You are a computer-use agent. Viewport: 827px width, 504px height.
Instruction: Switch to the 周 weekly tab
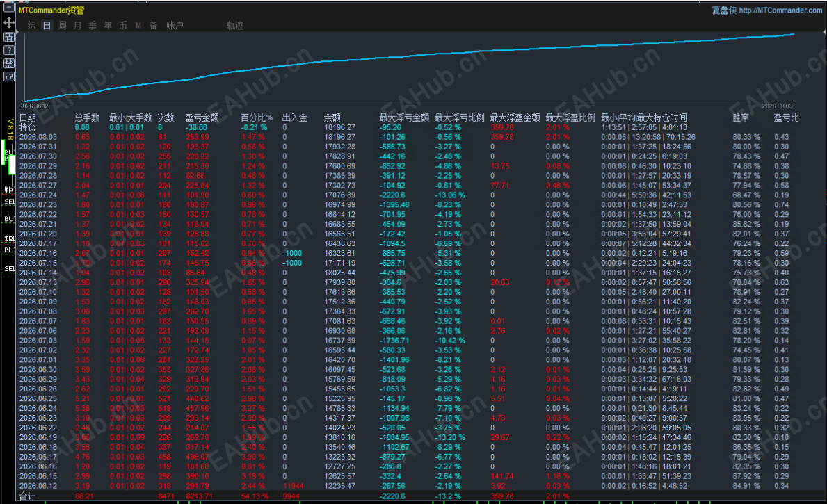click(62, 25)
